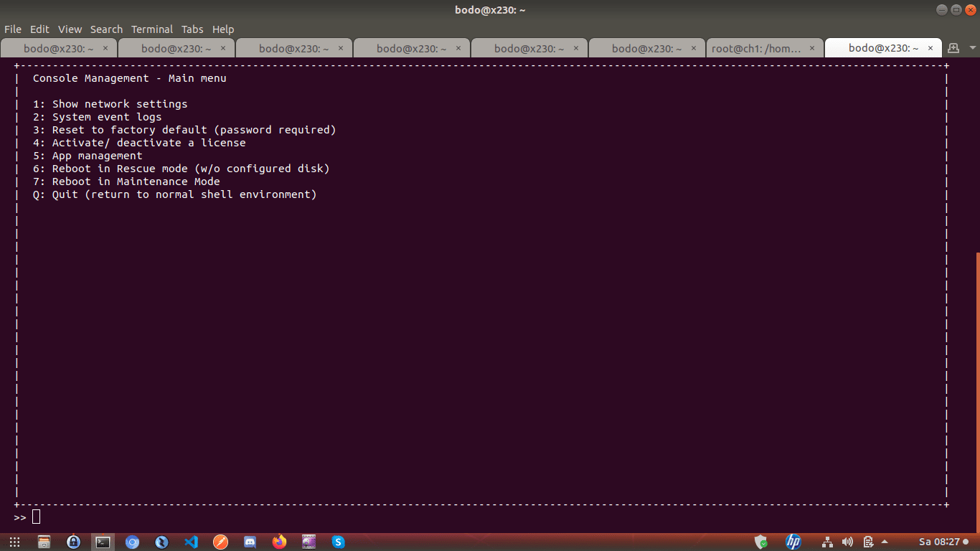Click the terminal vertical scrollbar handle

[977, 392]
